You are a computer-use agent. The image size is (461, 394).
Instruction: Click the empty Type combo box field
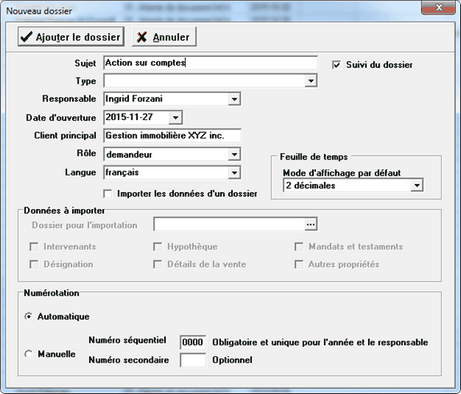[204, 81]
